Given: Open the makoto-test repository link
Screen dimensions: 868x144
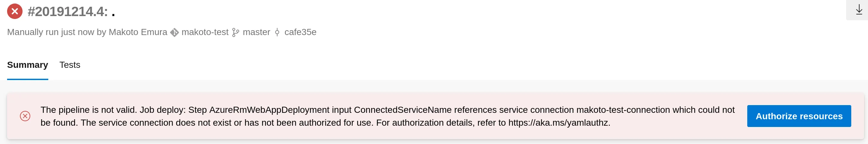Looking at the screenshot, I should pos(205,32).
